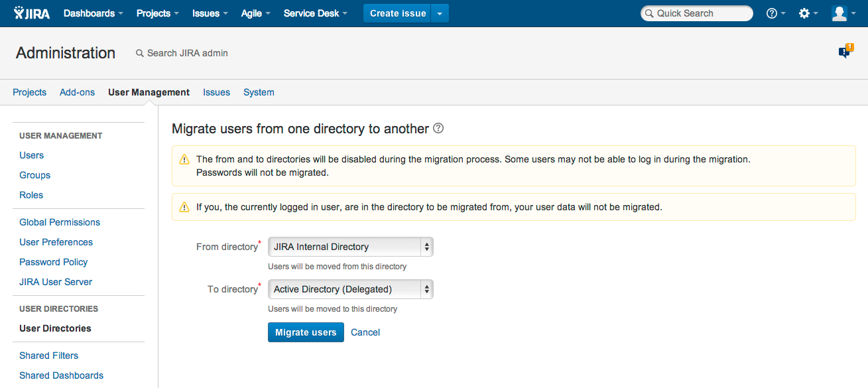Switch to the Add-ons tab
Image resolution: width=868 pixels, height=388 pixels.
click(x=77, y=92)
